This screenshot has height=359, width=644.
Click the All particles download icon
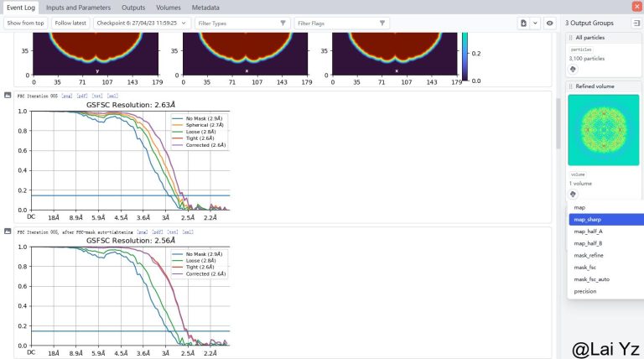pyautogui.click(x=574, y=70)
